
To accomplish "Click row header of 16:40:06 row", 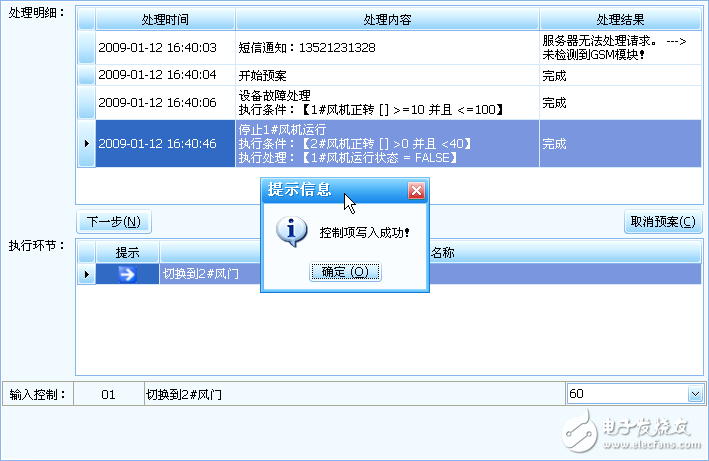I will tap(86, 103).
